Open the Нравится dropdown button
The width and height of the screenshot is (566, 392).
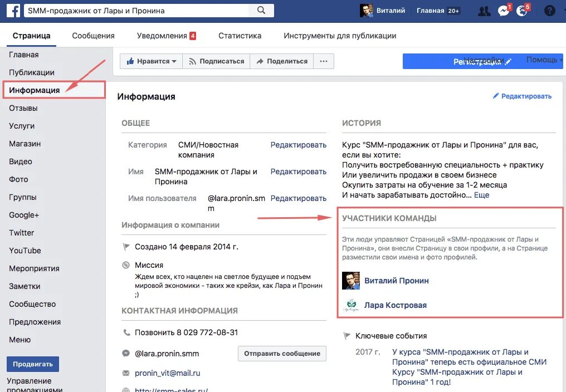pyautogui.click(x=151, y=61)
